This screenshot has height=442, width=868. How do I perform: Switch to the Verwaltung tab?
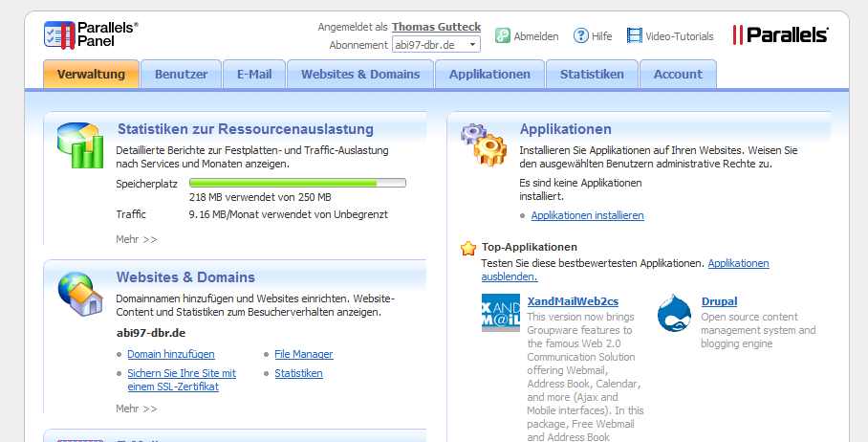(x=91, y=75)
